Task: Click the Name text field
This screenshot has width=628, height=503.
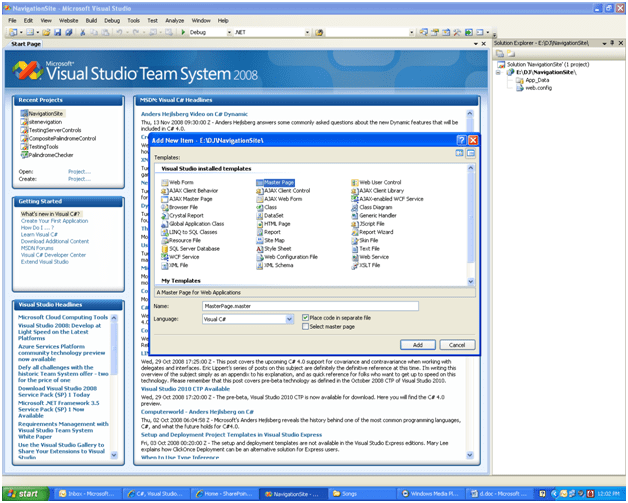Action: pos(310,306)
